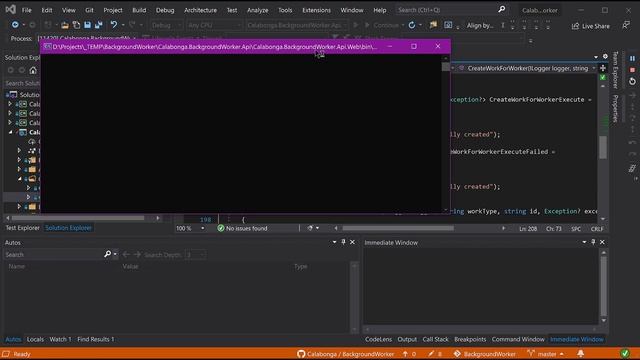640x360 pixels.
Task: Click the search magnifier icon in title bar
Action: click(x=502, y=9)
